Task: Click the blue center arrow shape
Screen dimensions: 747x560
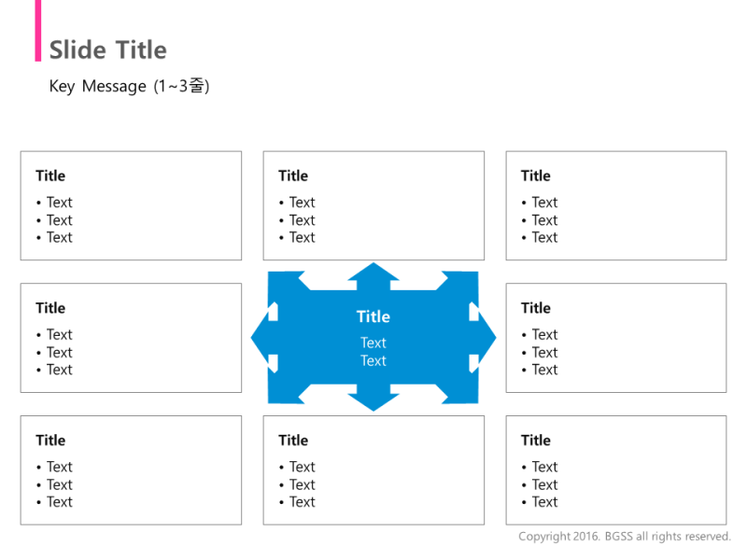Action: click(x=373, y=337)
